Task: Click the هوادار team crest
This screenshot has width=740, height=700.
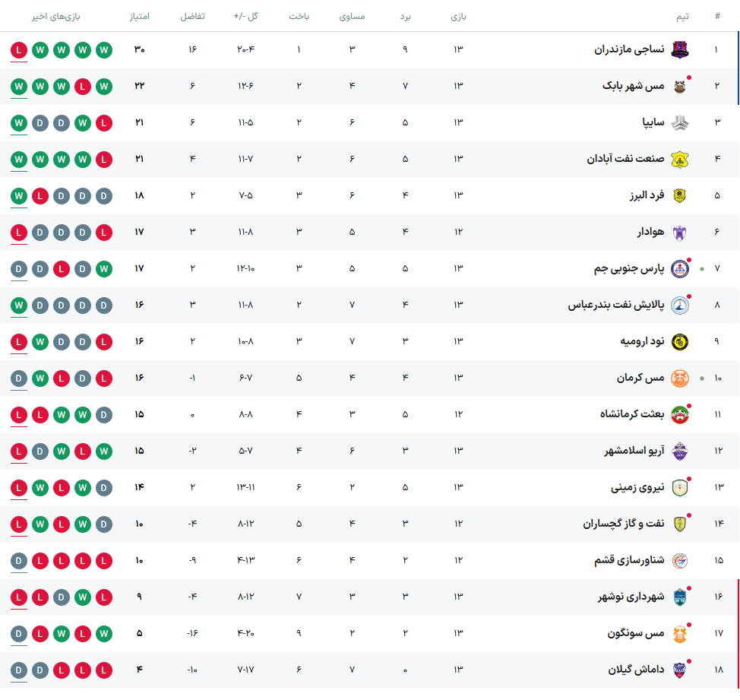Action: click(x=680, y=232)
